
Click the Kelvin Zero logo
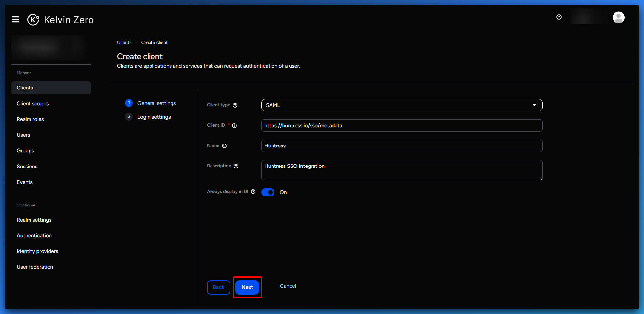pos(60,20)
